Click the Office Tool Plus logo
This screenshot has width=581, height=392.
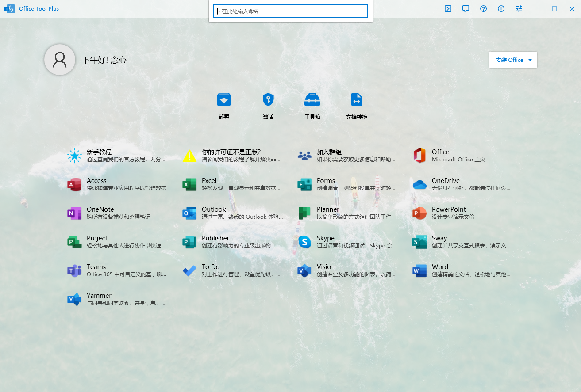pos(9,8)
